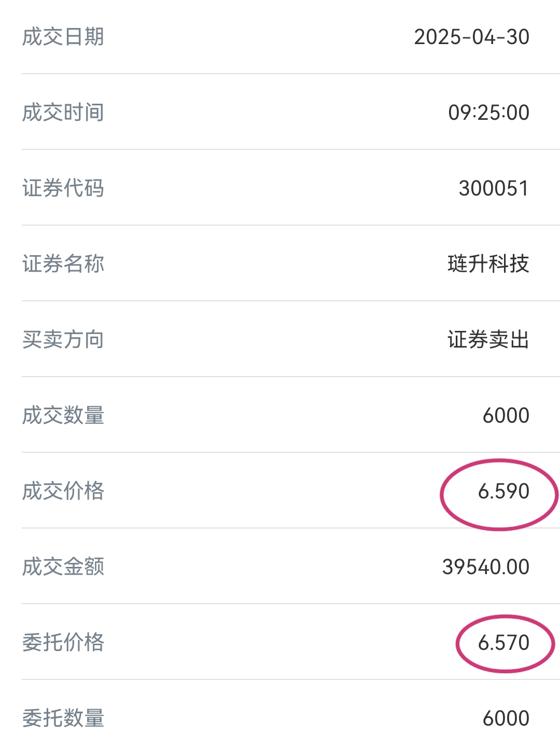
Task: Click the circled order price 6.570
Action: tap(503, 643)
